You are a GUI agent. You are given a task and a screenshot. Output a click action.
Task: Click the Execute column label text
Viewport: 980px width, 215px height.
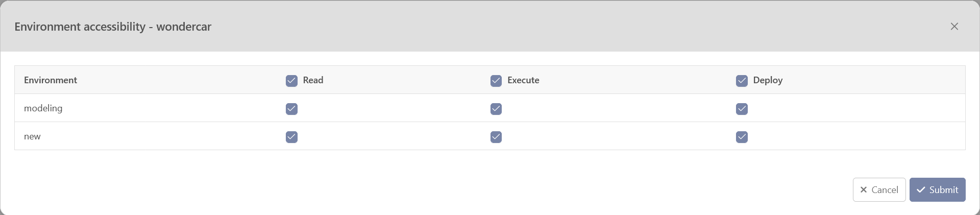[523, 80]
